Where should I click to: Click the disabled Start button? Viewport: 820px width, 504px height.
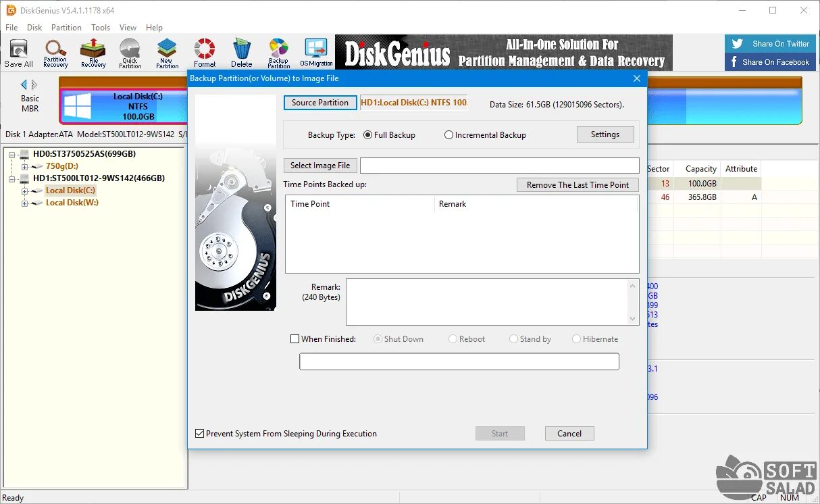click(500, 434)
